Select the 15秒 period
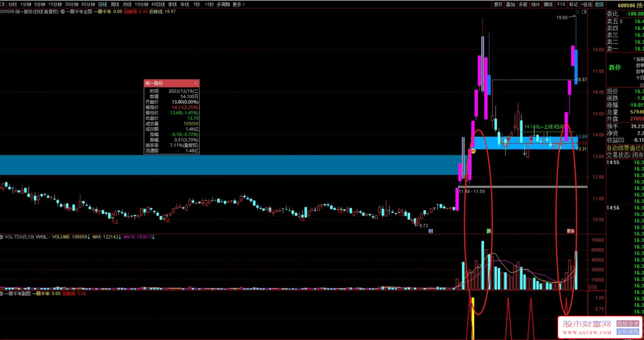The image size is (644, 340). pyautogui.click(x=209, y=4)
